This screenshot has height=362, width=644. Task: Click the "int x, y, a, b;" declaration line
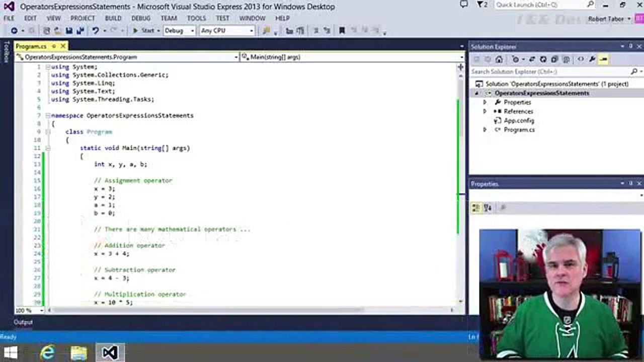pos(121,164)
